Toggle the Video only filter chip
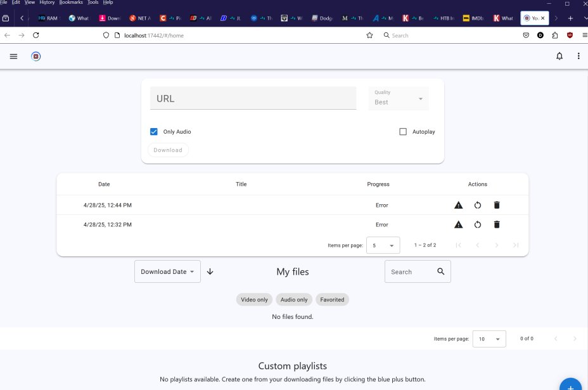The image size is (588, 390). click(254, 299)
